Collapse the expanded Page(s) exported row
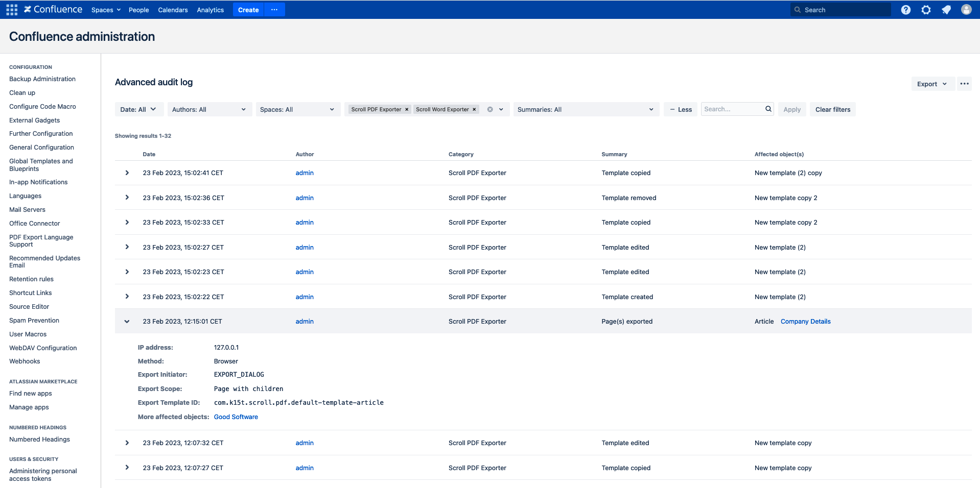This screenshot has width=980, height=488. click(127, 322)
